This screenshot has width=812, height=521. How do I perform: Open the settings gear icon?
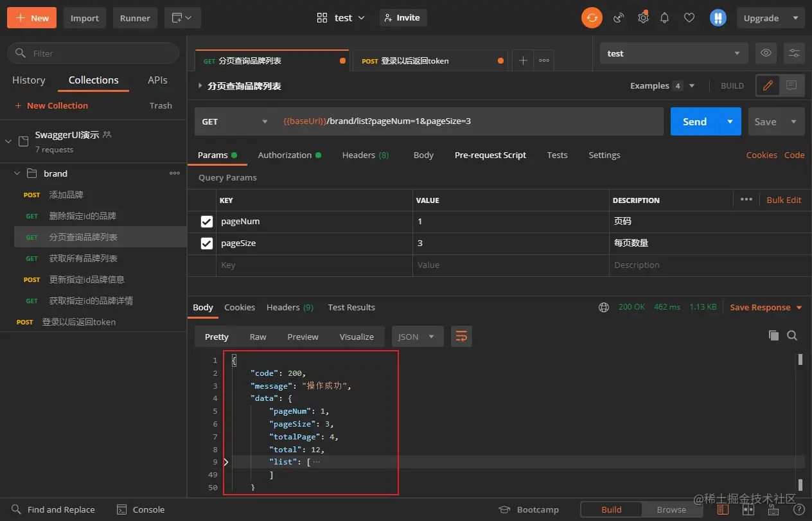click(x=643, y=18)
